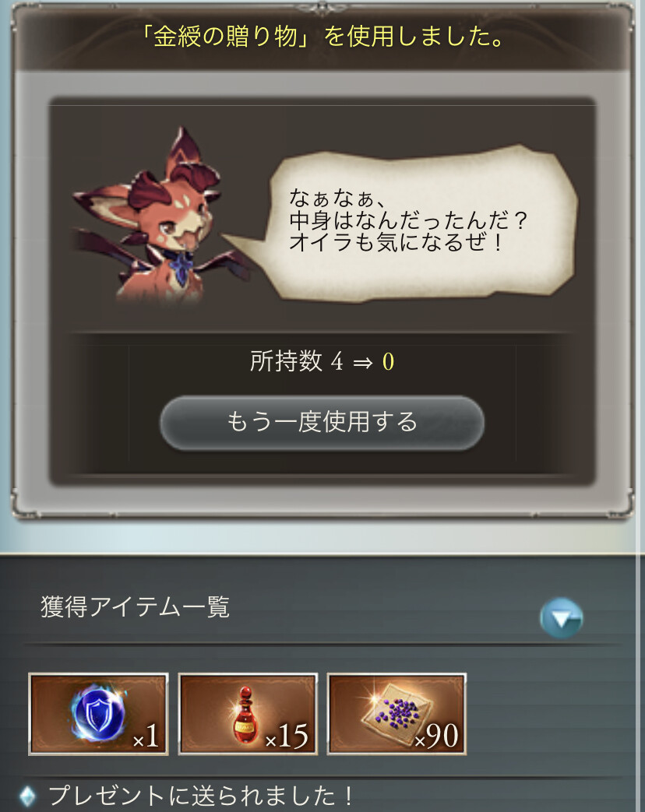Select the blue shield orb item
This screenshot has width=645, height=812.
tap(98, 714)
